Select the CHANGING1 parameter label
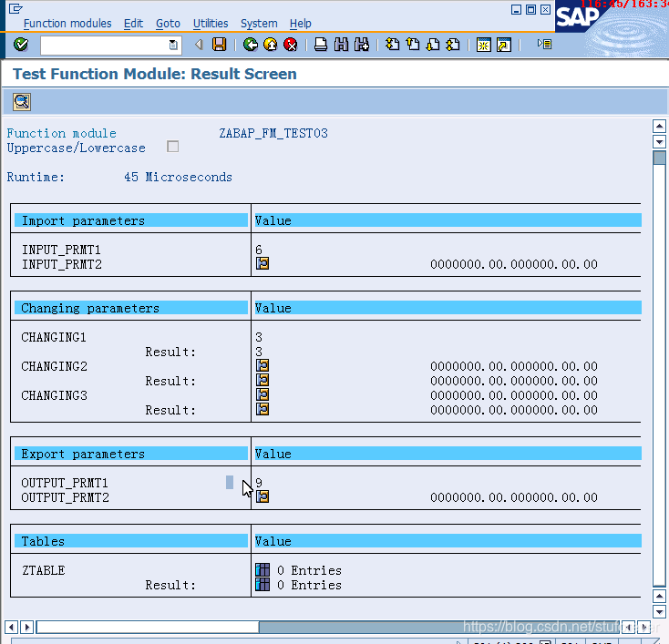The image size is (669, 644). pos(54,337)
